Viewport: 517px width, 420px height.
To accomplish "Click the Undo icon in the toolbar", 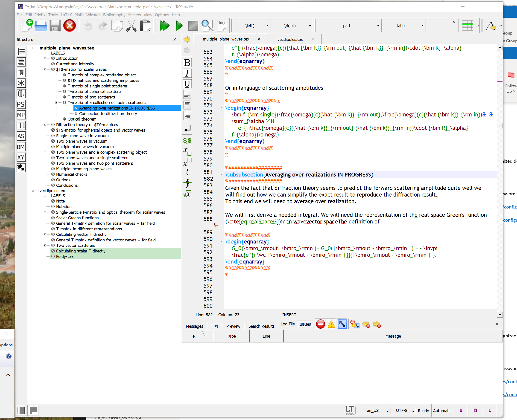I will (88, 25).
